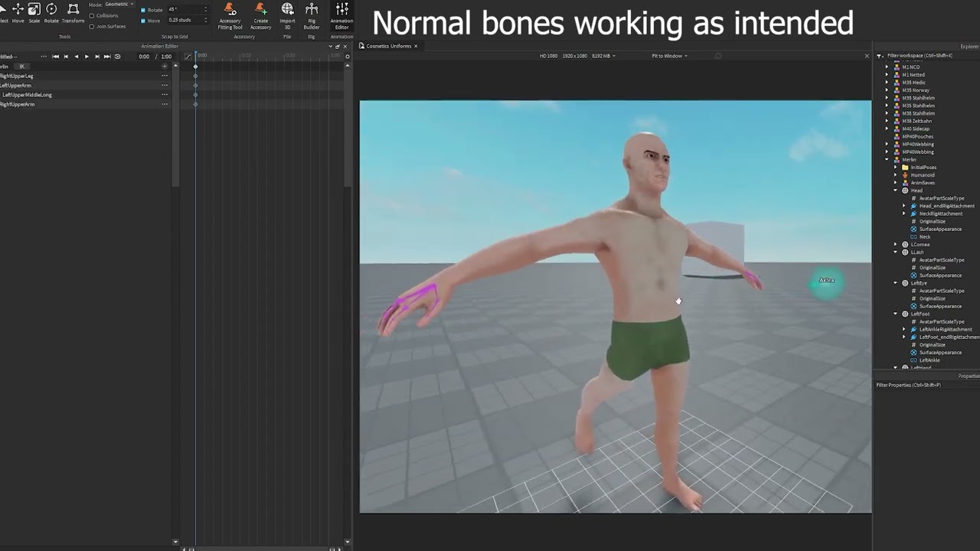This screenshot has height=551, width=980.
Task: Select the LeftUpperArm keyframe diamond
Action: 195,85
